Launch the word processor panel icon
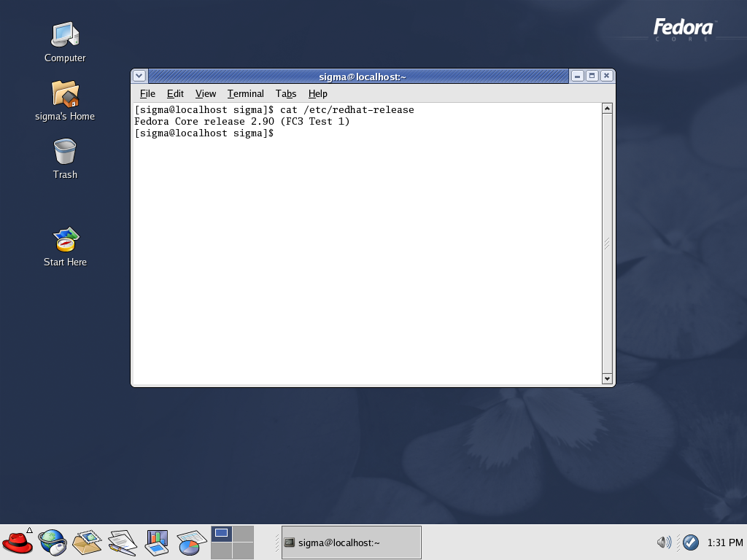The height and width of the screenshot is (560, 747). pos(123,542)
